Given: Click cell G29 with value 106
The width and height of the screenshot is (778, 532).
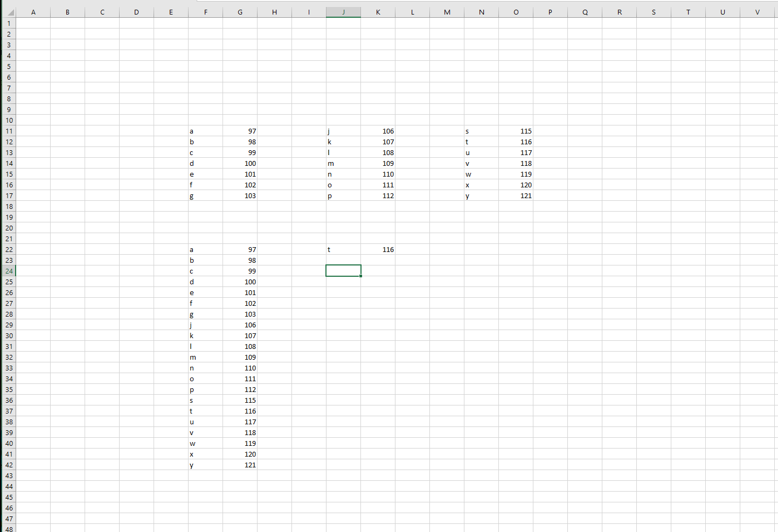Looking at the screenshot, I should (240, 325).
